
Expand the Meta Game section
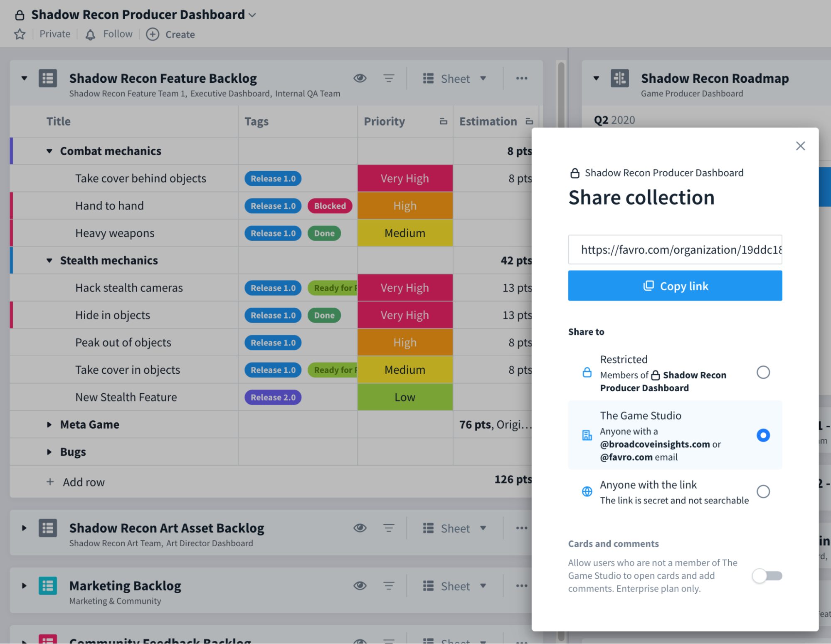[49, 424]
